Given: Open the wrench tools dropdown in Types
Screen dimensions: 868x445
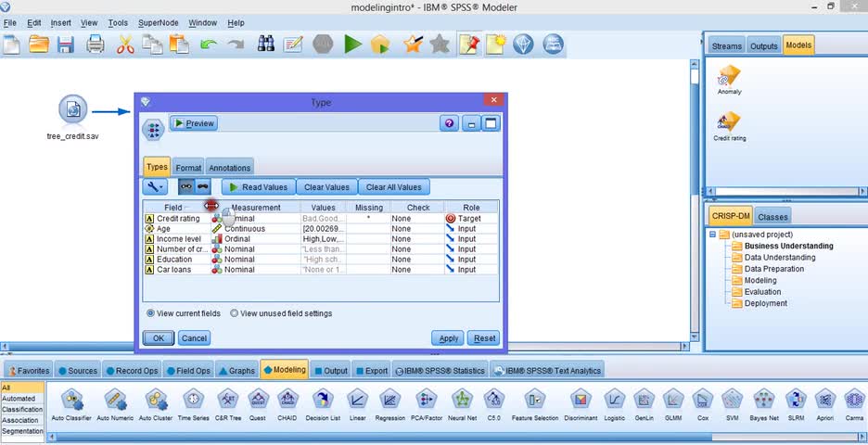Looking at the screenshot, I should point(155,187).
